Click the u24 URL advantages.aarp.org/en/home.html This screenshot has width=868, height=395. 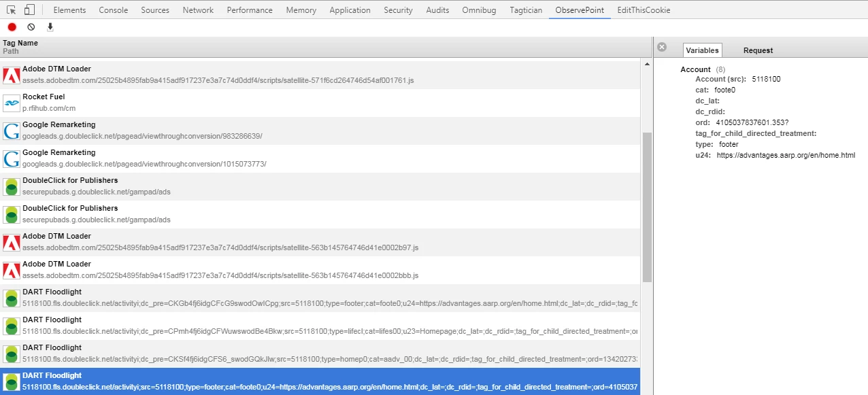pyautogui.click(x=786, y=155)
